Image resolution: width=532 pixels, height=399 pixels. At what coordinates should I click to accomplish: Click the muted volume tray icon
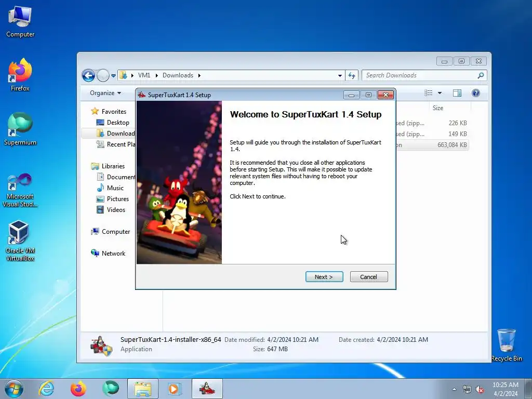(x=480, y=390)
